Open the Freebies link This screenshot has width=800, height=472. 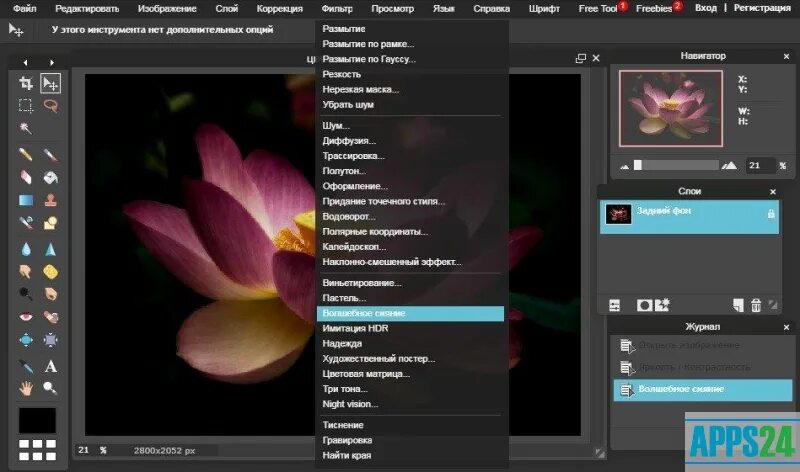tap(654, 8)
